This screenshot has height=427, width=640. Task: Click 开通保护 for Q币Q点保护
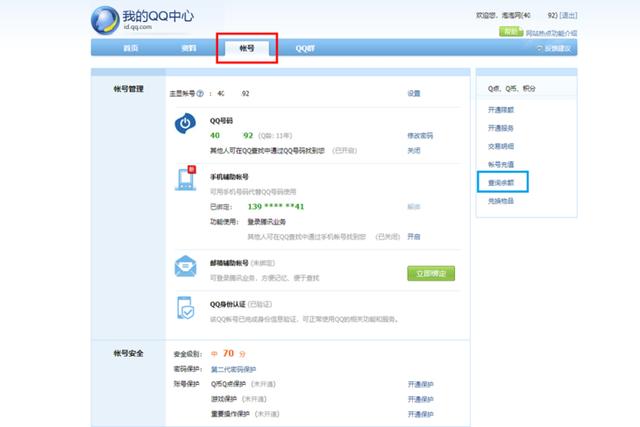pyautogui.click(x=420, y=384)
